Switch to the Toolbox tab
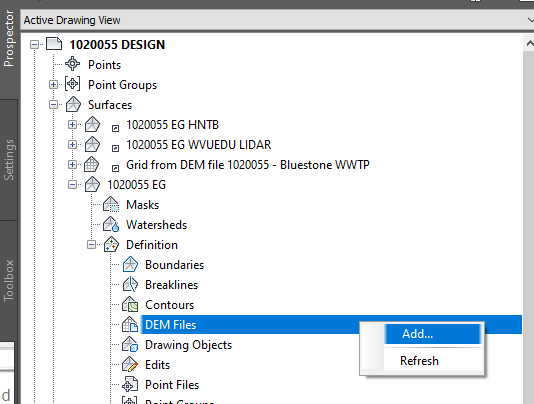 (x=9, y=281)
